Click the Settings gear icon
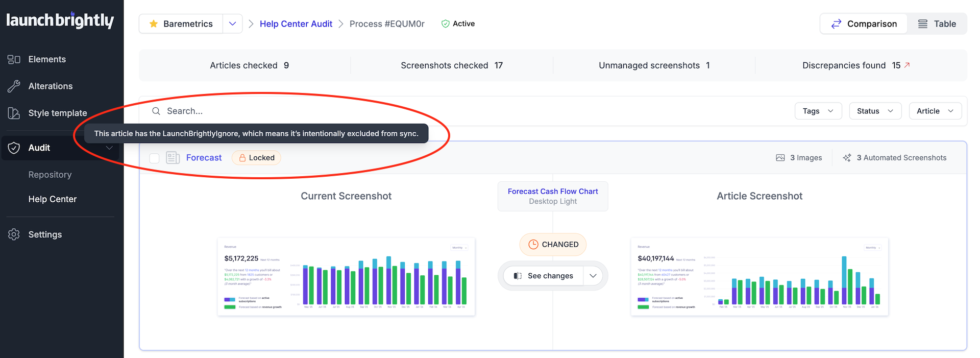 click(x=14, y=234)
